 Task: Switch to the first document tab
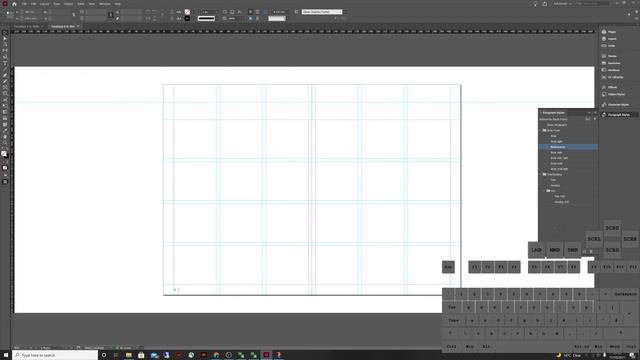pos(27,27)
